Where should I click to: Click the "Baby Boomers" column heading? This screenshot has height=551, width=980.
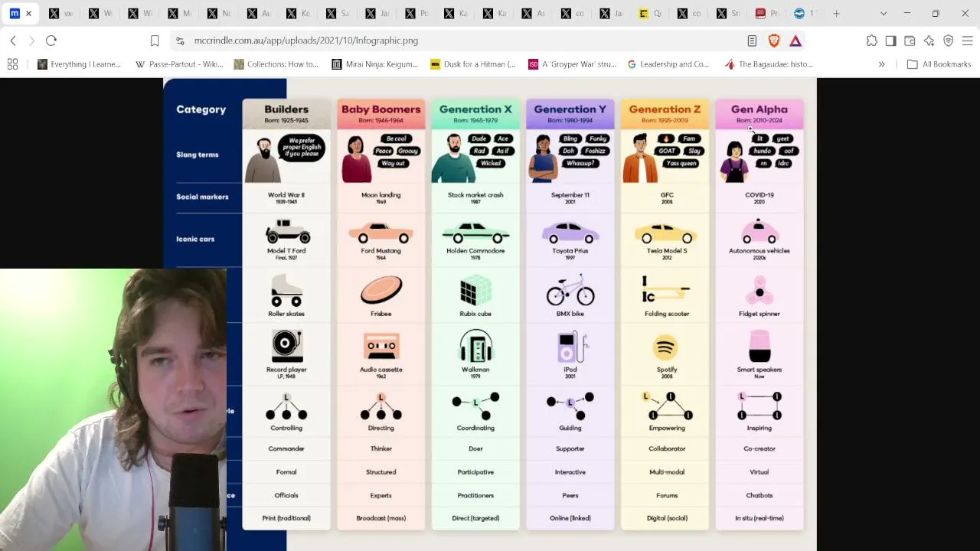(381, 109)
